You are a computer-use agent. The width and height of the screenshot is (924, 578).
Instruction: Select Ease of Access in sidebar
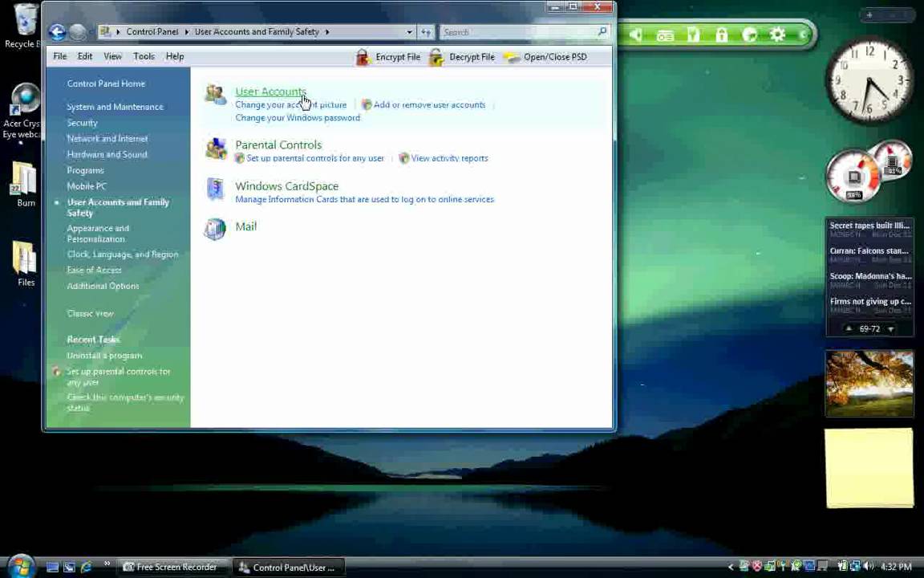pos(95,270)
